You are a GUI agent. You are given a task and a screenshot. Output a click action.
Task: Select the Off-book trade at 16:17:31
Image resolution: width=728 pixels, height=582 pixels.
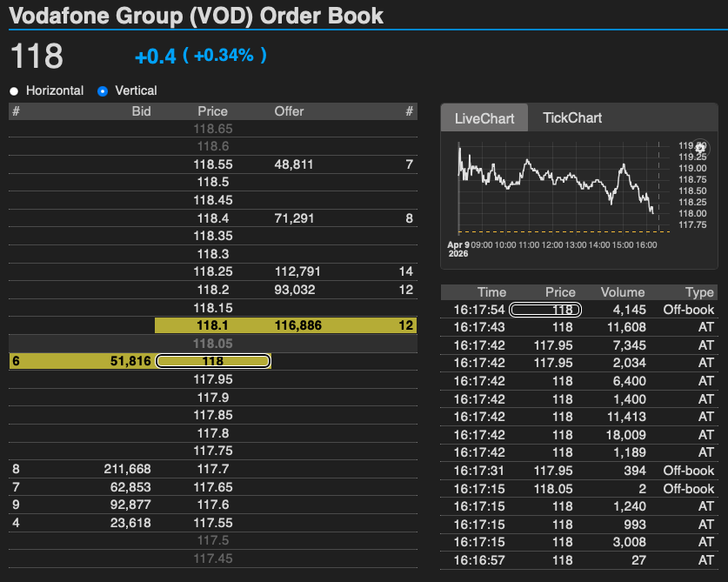pos(574,470)
